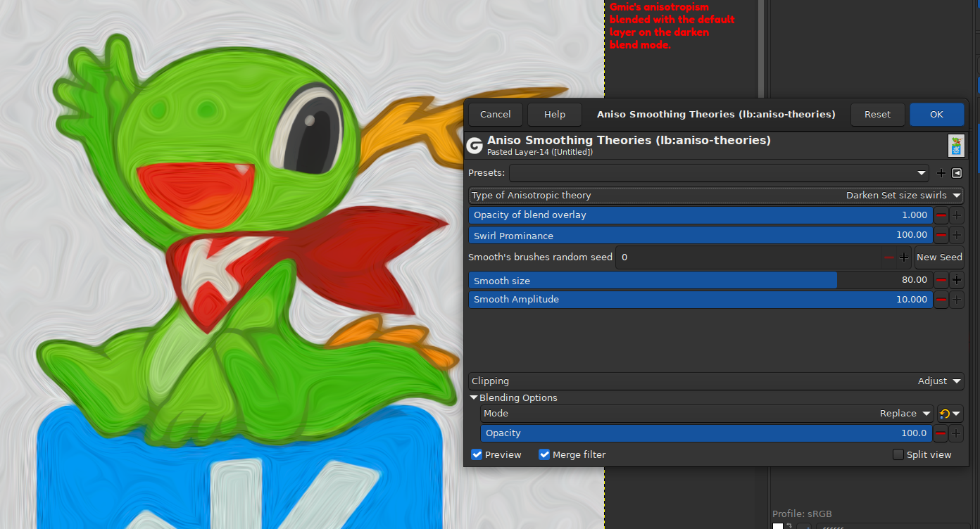This screenshot has height=529, width=980.
Task: Decrease Smooth size with its minus icon
Action: [941, 280]
